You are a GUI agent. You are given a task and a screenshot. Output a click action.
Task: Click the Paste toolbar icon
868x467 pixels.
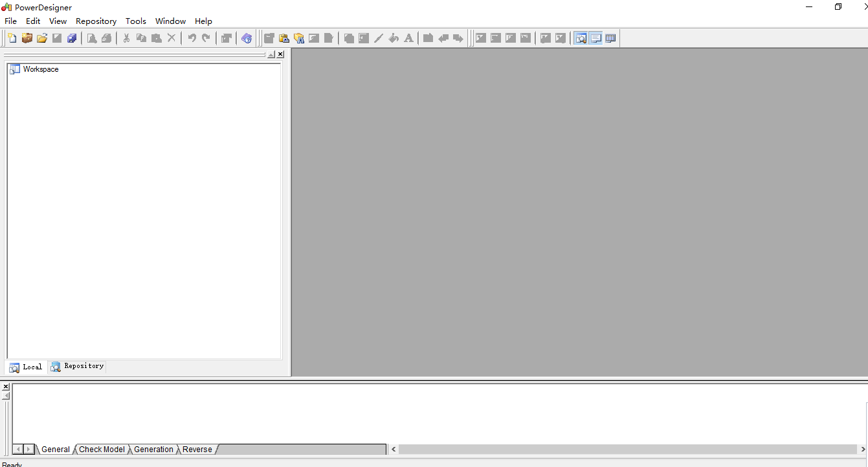click(x=156, y=38)
